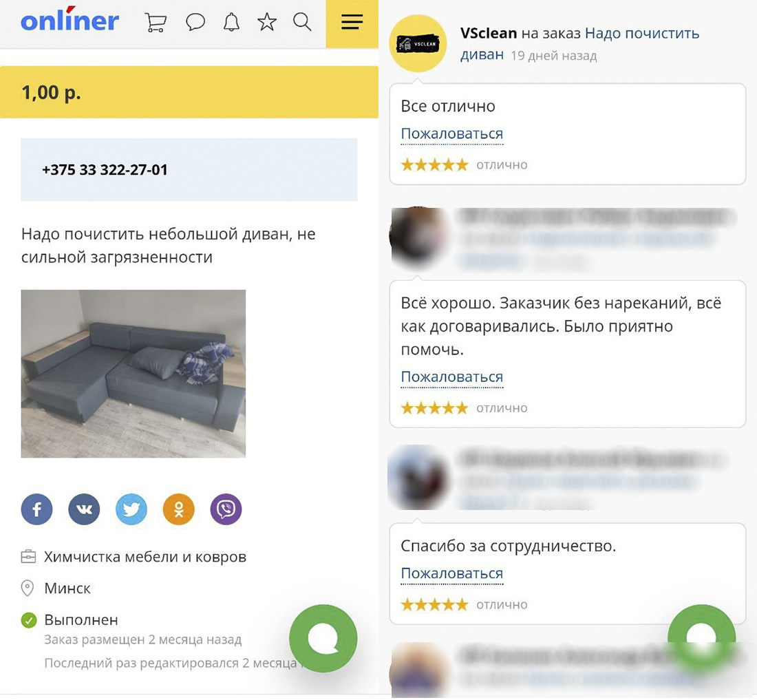The height and width of the screenshot is (700, 757).
Task: Share order on Twitter
Action: click(131, 509)
